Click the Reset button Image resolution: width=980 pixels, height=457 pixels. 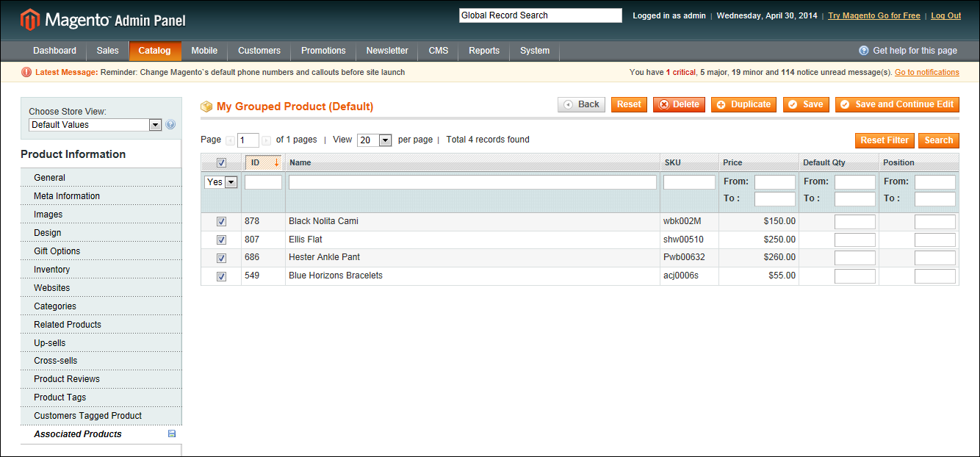coord(629,104)
